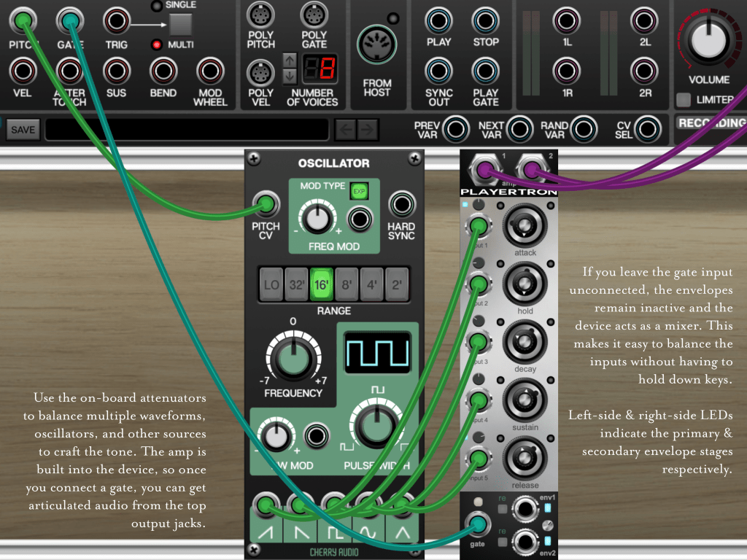The width and height of the screenshot is (747, 560).
Task: Increase number of voices with up arrow
Action: (290, 61)
